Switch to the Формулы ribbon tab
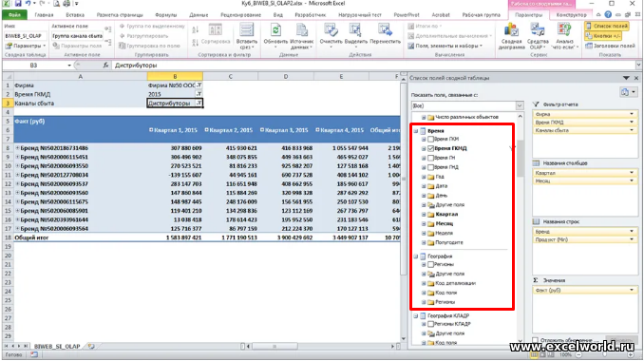Viewport: 644px width, 361px height. (x=166, y=15)
